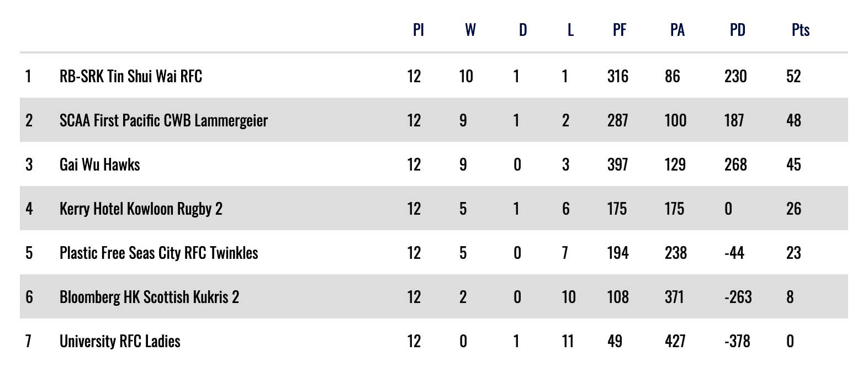
Task: Click rank number 4 in the table
Action: click(x=29, y=209)
